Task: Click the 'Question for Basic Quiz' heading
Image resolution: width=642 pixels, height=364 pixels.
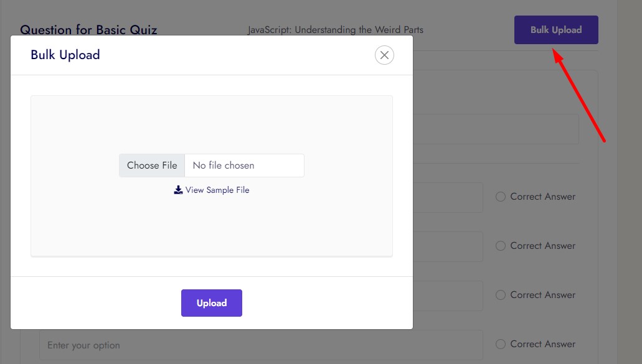Action: coord(88,30)
